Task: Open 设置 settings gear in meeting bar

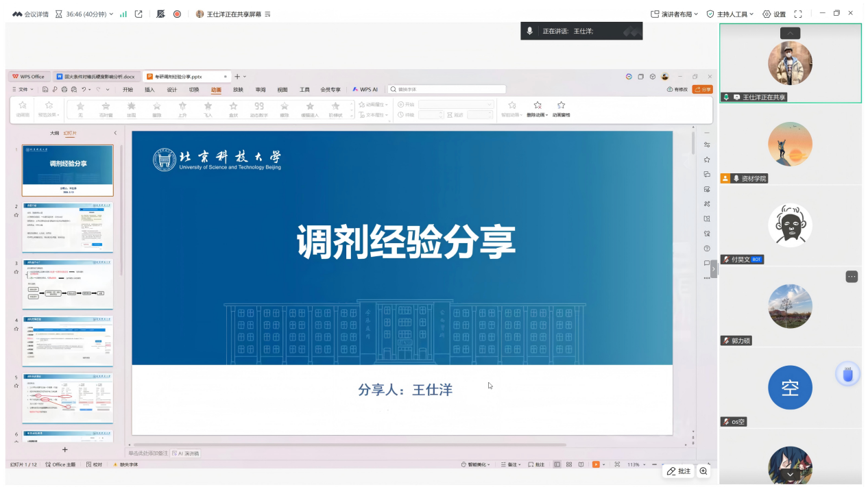Action: [774, 14]
